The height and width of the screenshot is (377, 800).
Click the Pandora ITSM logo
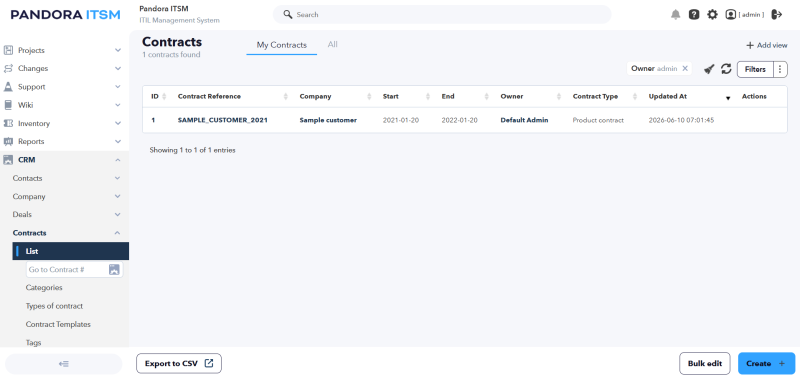(65, 14)
